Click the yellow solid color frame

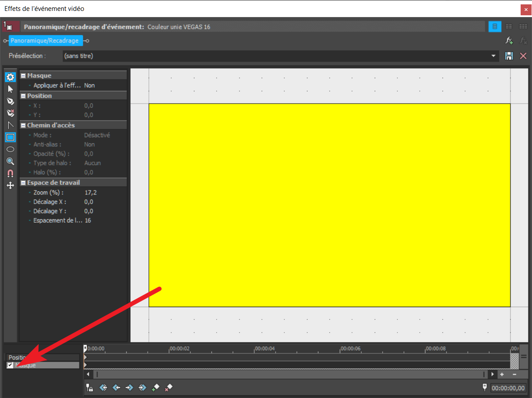tap(329, 205)
